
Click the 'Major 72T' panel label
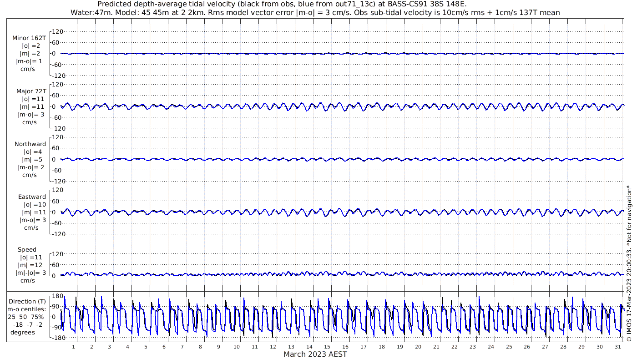click(x=31, y=91)
